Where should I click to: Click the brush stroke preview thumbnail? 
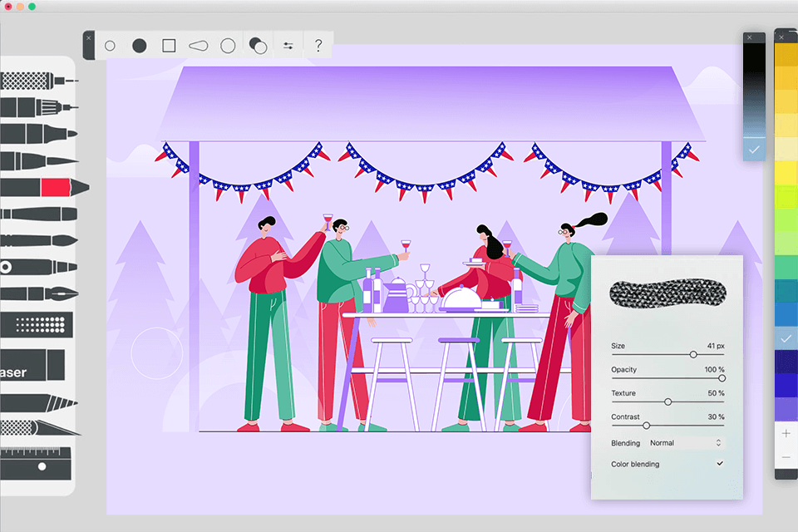click(x=667, y=293)
